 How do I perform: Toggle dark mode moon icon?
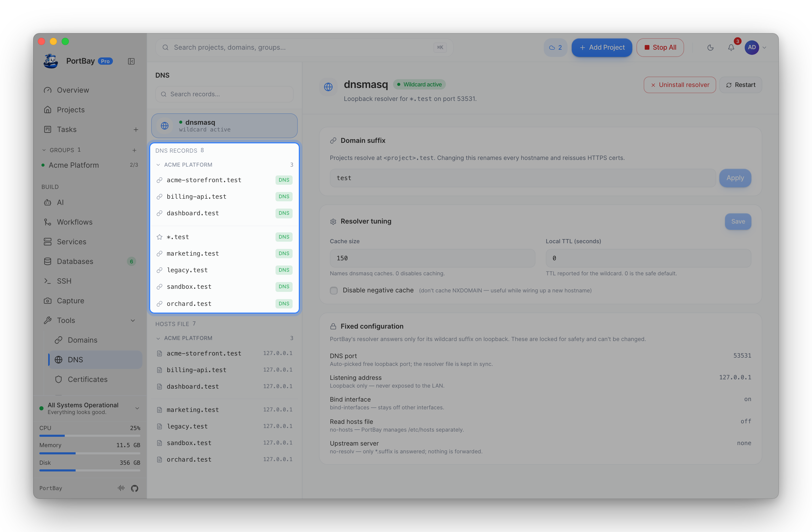point(710,47)
